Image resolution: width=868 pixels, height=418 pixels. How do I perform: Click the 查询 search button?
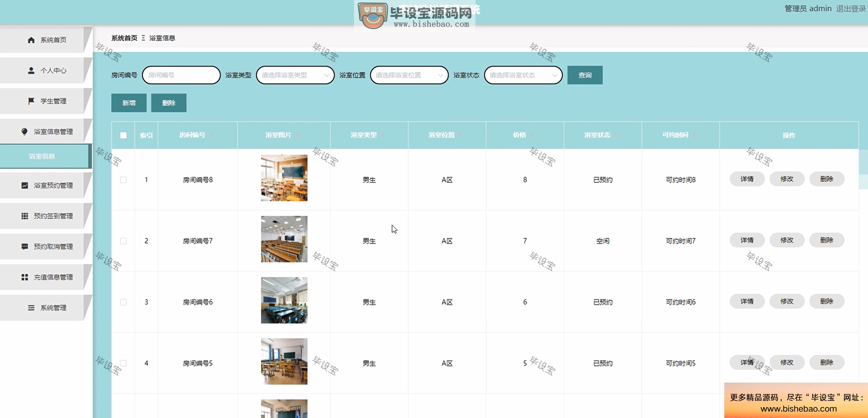585,75
